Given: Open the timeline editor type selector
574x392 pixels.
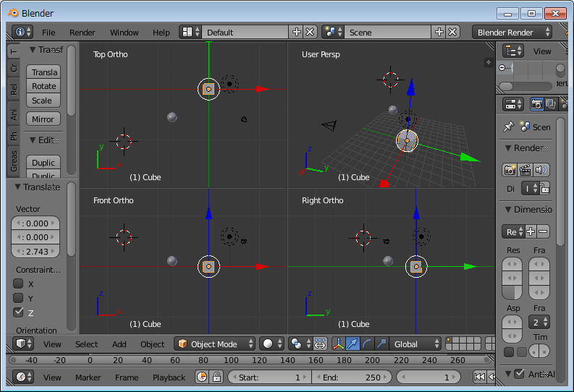Looking at the screenshot, I should coord(23,377).
